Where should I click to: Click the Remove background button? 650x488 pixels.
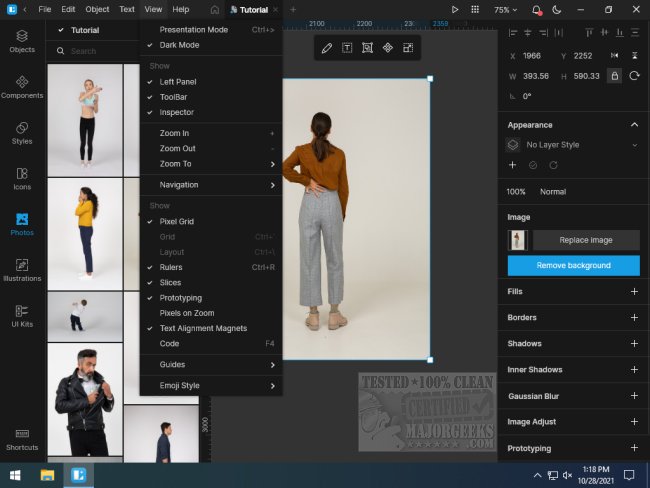[x=573, y=265]
